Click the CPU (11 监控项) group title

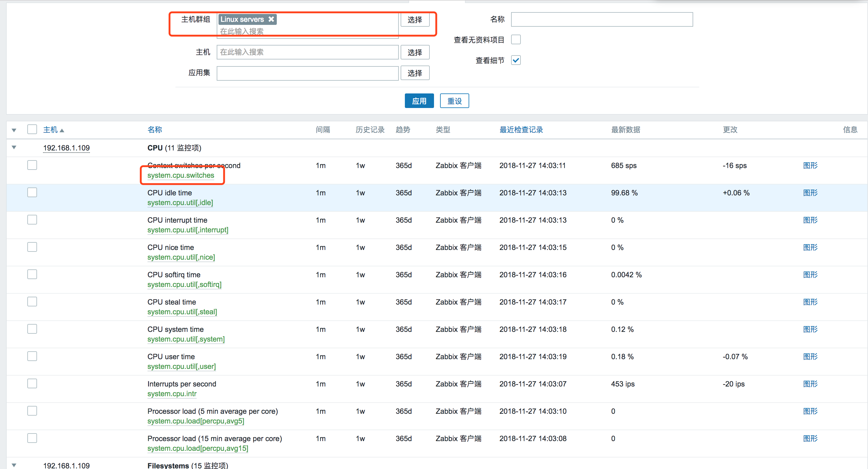[x=174, y=148]
